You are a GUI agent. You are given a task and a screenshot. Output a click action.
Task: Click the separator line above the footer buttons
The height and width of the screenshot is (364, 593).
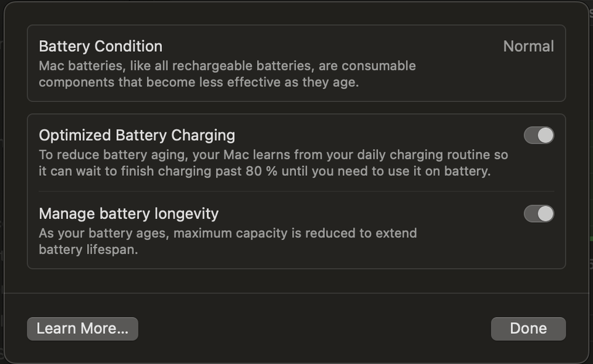coord(296,293)
